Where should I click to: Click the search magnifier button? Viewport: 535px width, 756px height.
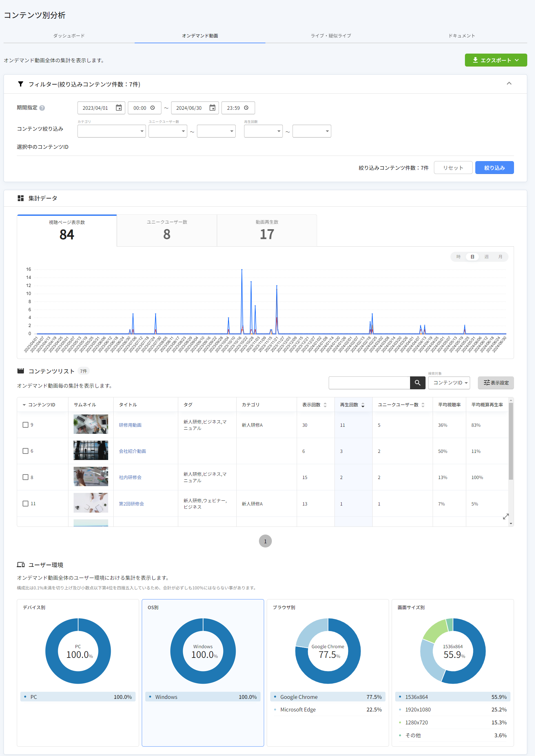tap(417, 383)
